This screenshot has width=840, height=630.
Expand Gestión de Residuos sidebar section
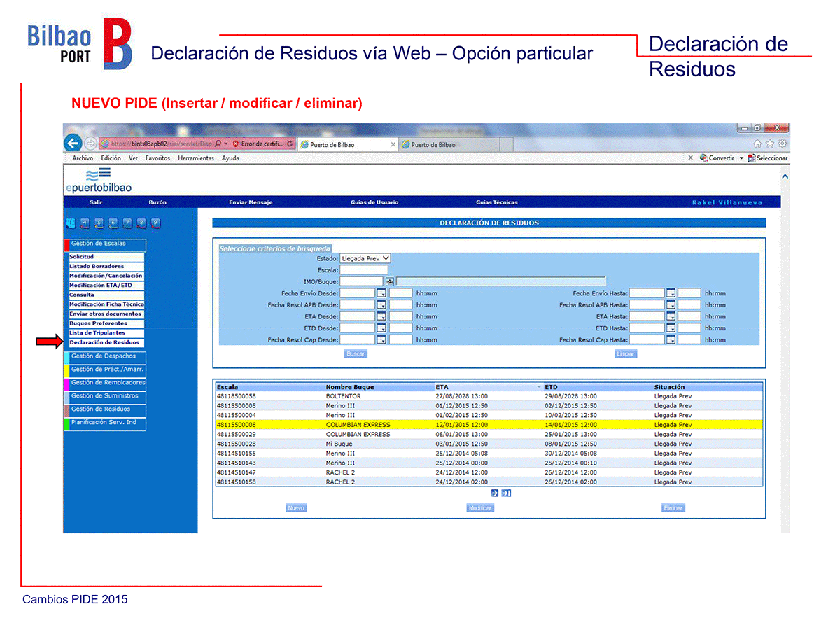(x=105, y=410)
